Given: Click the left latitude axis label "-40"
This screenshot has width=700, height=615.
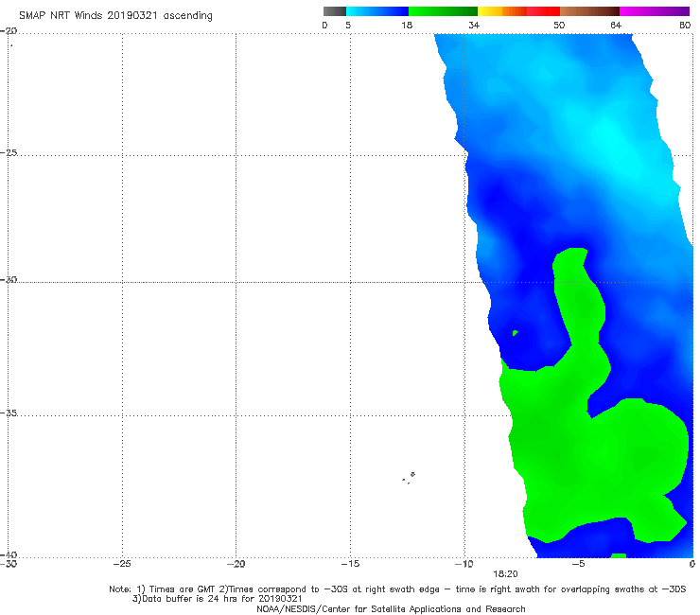Looking at the screenshot, I should tap(9, 555).
